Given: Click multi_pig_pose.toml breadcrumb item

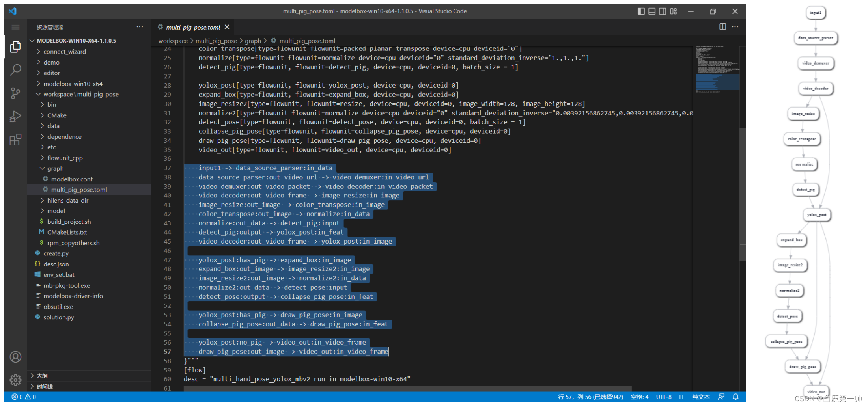Looking at the screenshot, I should [303, 41].
